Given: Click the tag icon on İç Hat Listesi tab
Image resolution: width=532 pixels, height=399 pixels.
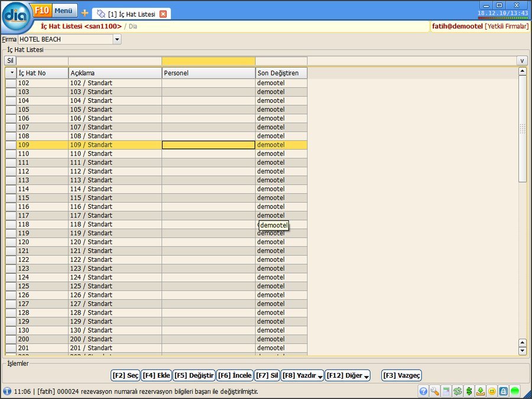Looking at the screenshot, I should 100,14.
